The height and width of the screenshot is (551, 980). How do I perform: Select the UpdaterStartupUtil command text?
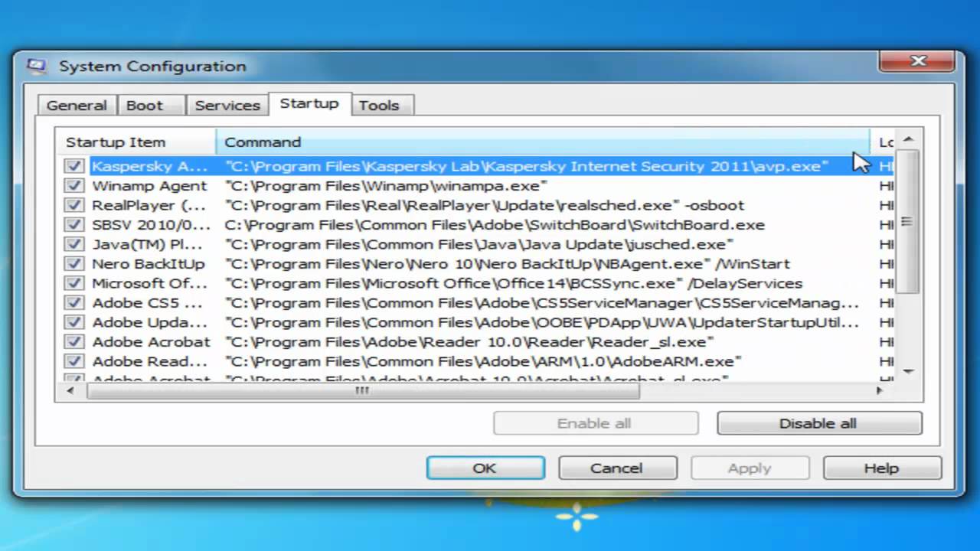click(x=541, y=322)
